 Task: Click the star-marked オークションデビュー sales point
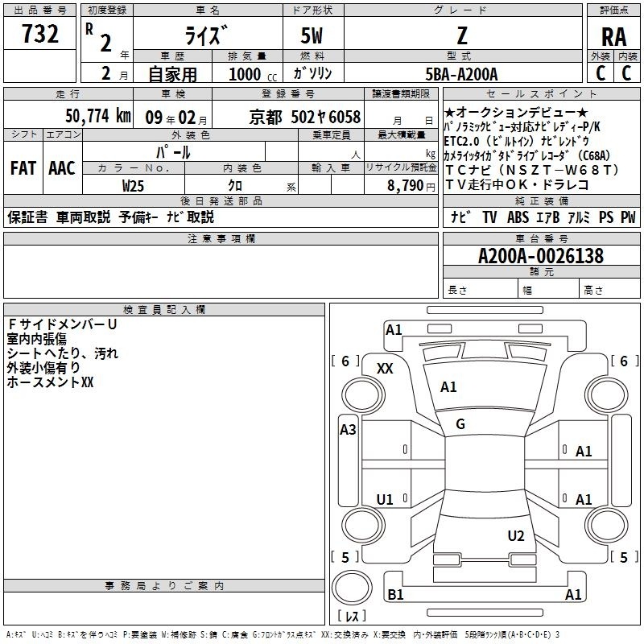[515, 113]
